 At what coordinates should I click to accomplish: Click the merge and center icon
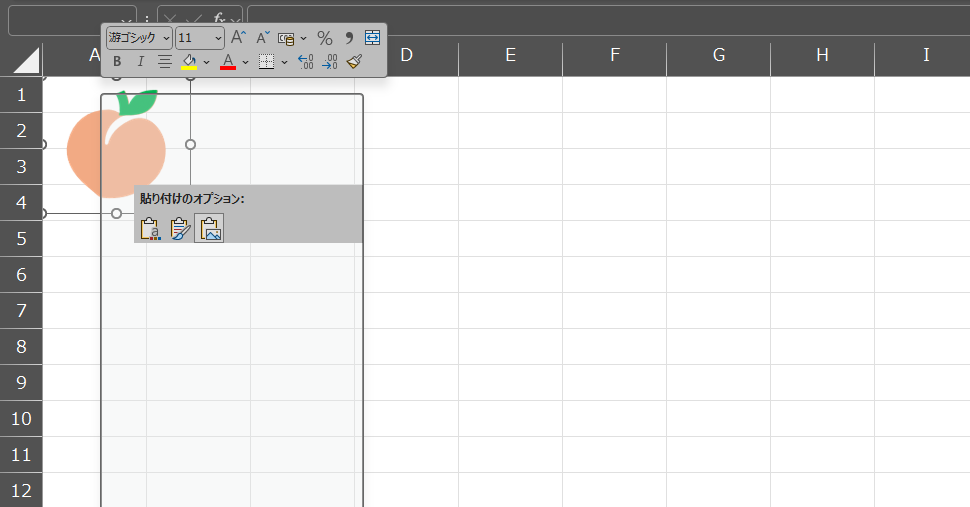coord(372,38)
